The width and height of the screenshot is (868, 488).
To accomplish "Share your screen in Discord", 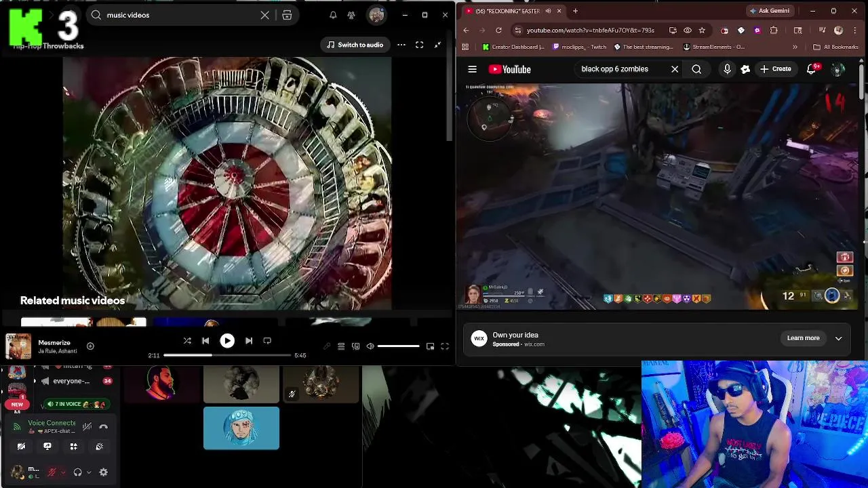I will [x=47, y=446].
